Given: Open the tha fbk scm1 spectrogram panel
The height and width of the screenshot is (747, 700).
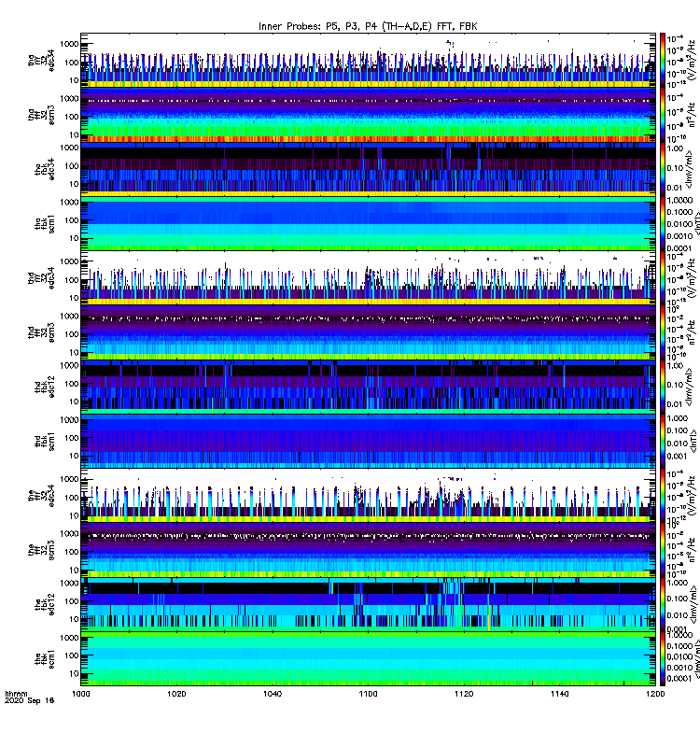Looking at the screenshot, I should (x=368, y=223).
